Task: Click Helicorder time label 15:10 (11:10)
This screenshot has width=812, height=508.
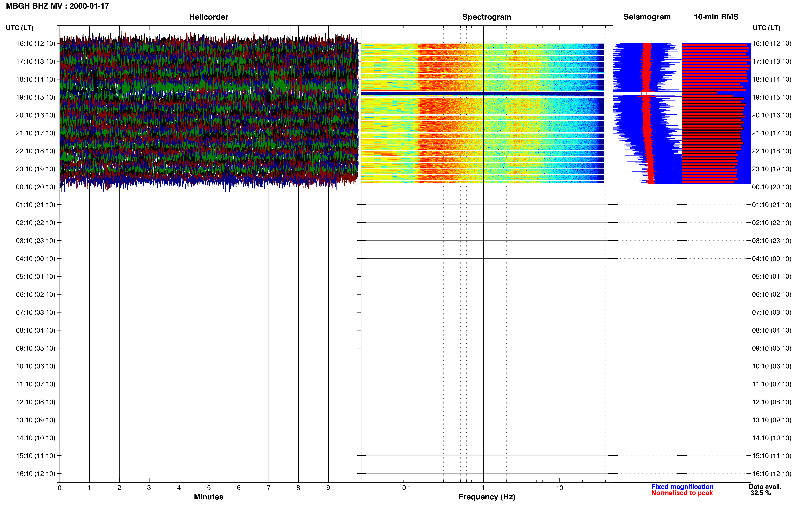Action: 36,456
